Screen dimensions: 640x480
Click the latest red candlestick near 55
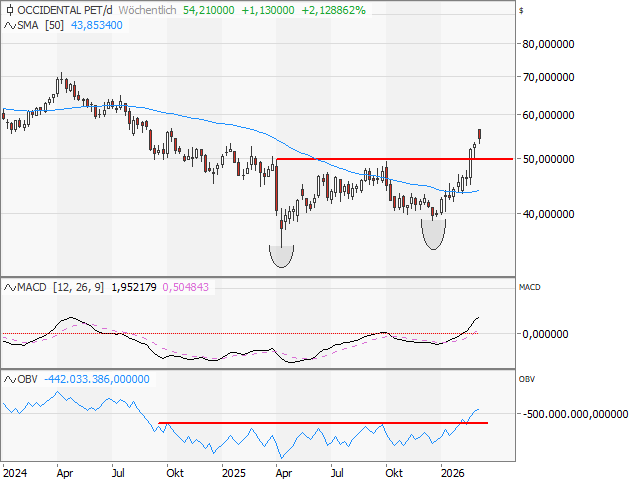tap(480, 136)
